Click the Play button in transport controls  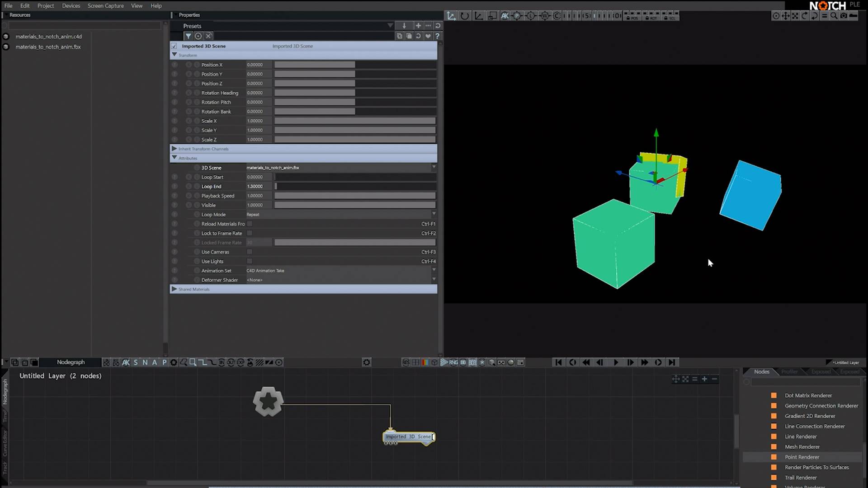click(615, 362)
